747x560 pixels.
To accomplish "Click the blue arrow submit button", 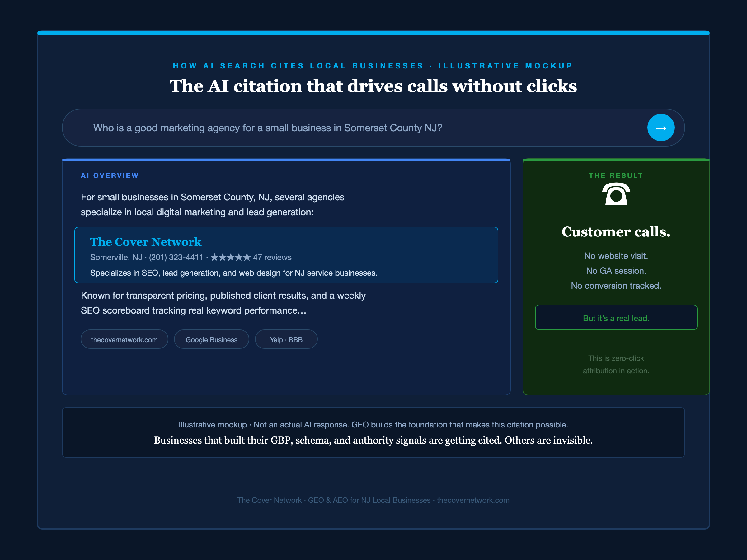I will pyautogui.click(x=661, y=128).
